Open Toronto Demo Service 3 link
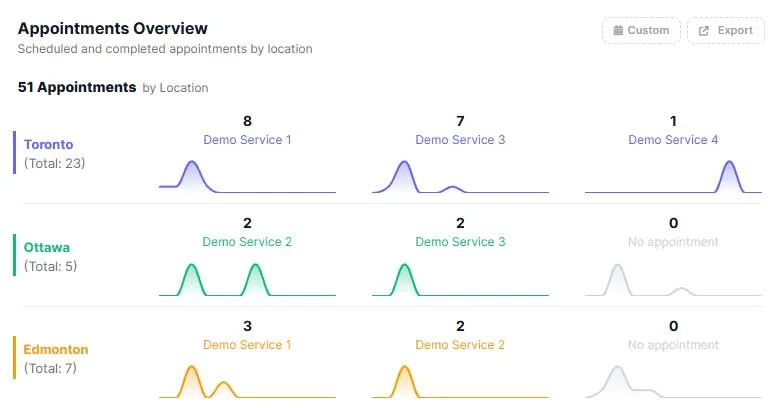The width and height of the screenshot is (783, 408). [460, 140]
